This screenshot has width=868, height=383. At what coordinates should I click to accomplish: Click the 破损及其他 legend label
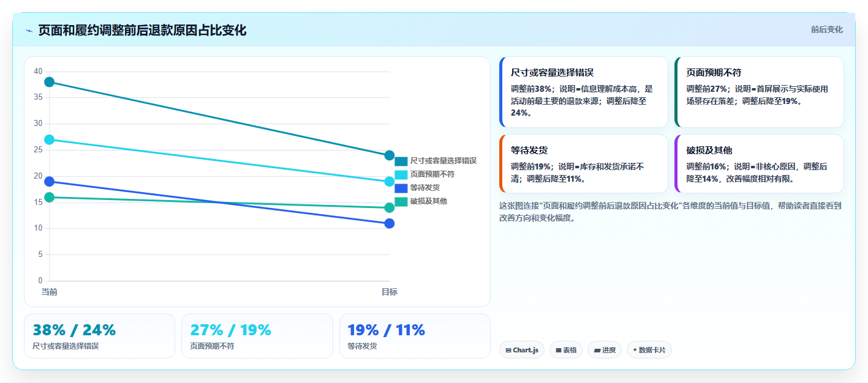click(x=429, y=201)
